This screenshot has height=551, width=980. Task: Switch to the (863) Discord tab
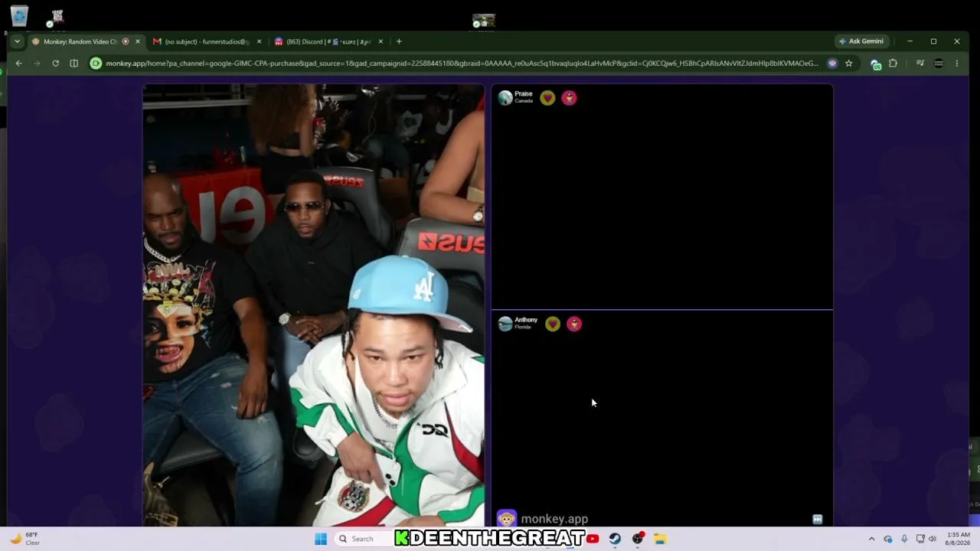pos(328,41)
